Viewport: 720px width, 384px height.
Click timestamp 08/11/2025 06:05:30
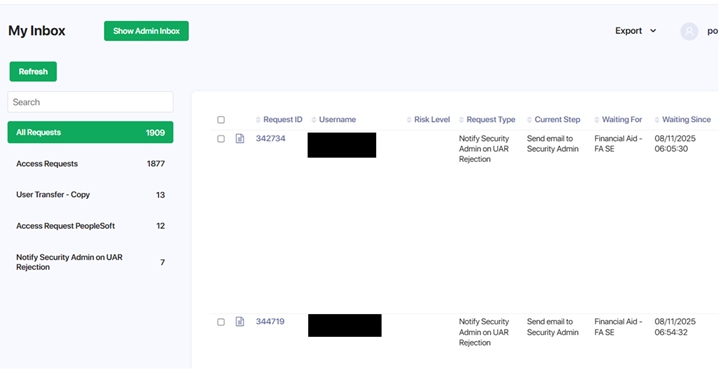click(x=675, y=144)
